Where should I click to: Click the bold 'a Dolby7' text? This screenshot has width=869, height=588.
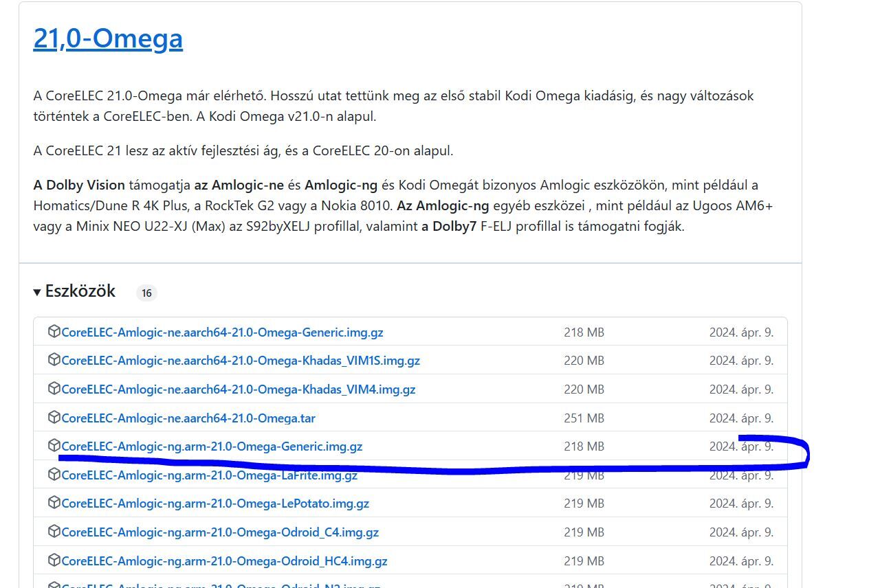(x=449, y=226)
